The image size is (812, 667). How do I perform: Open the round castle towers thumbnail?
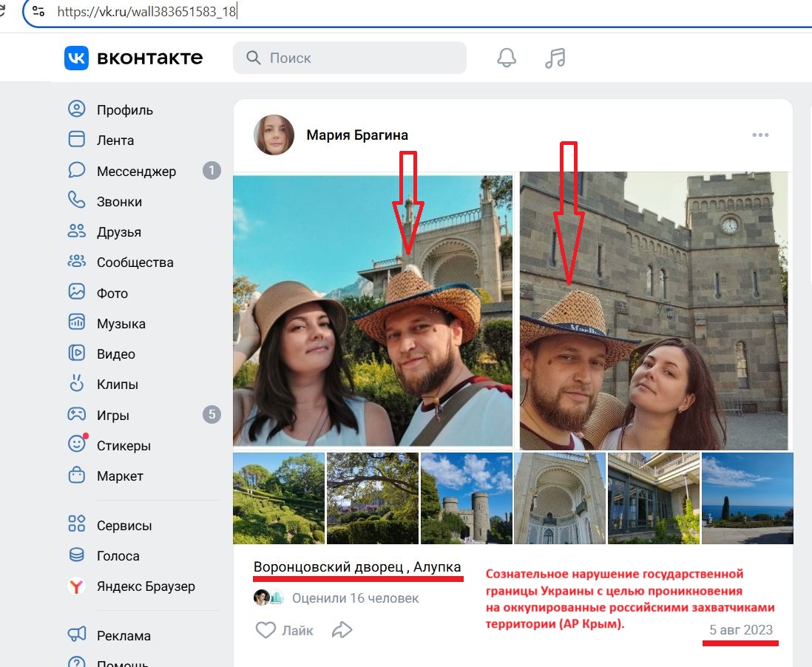(x=466, y=498)
